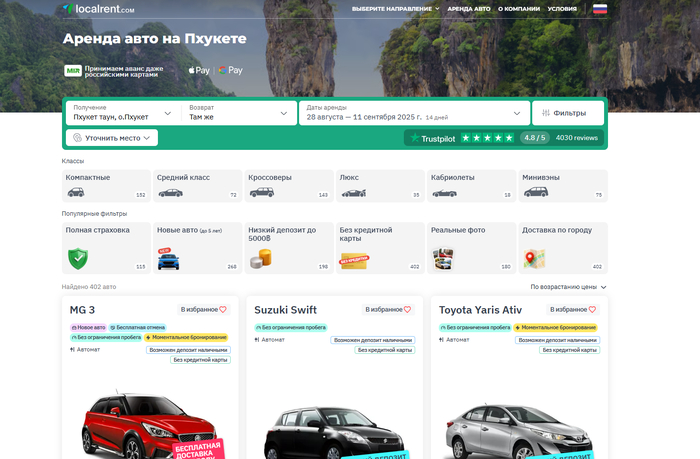The height and width of the screenshot is (459, 700).
Task: Expand Выберите направление menu
Action: click(x=396, y=8)
